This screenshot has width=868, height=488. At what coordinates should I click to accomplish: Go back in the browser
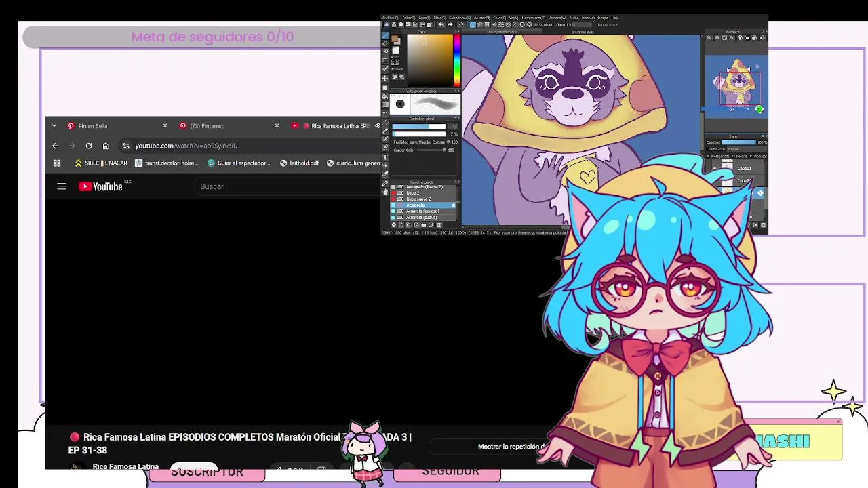tap(55, 146)
